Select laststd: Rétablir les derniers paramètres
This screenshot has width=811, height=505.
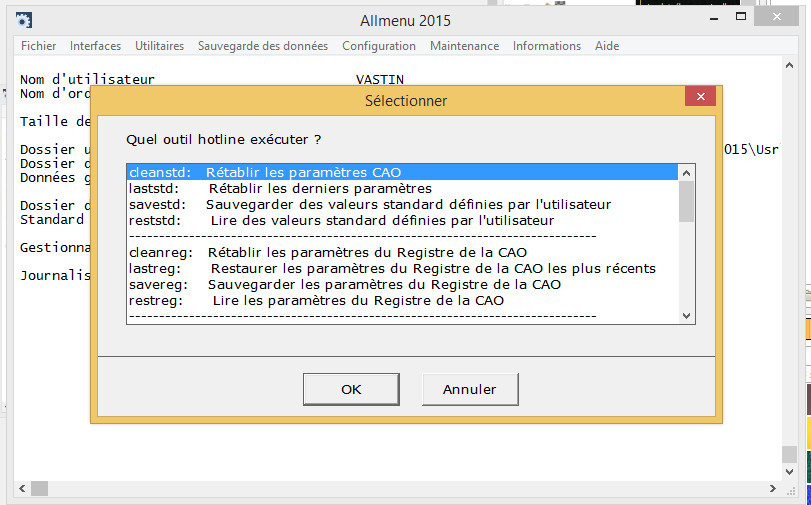(402, 188)
